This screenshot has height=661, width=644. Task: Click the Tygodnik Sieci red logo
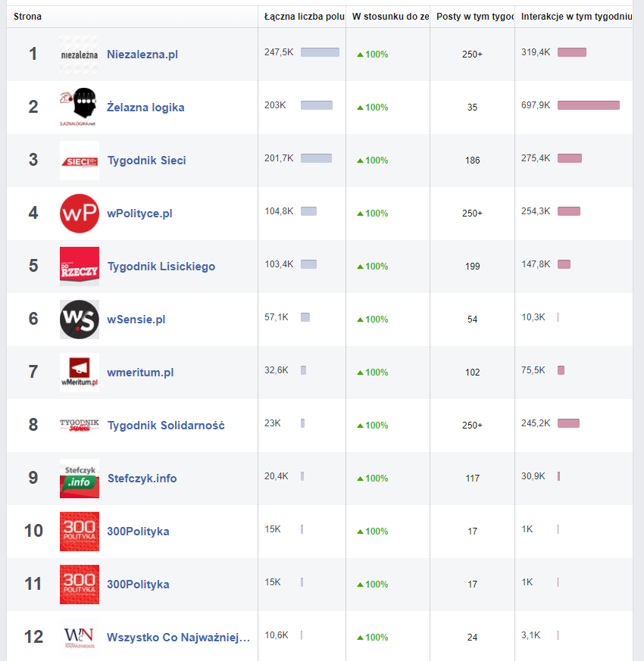(79, 161)
